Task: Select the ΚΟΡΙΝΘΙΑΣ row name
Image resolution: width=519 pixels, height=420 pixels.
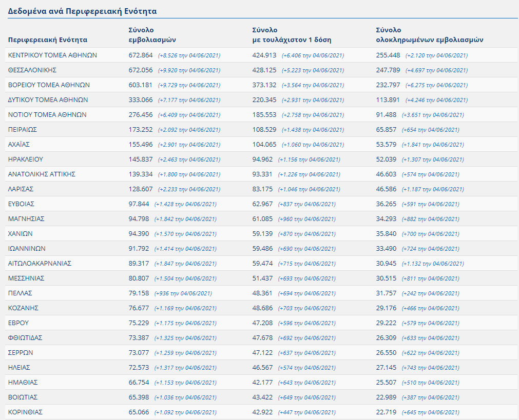Action: pos(25,412)
